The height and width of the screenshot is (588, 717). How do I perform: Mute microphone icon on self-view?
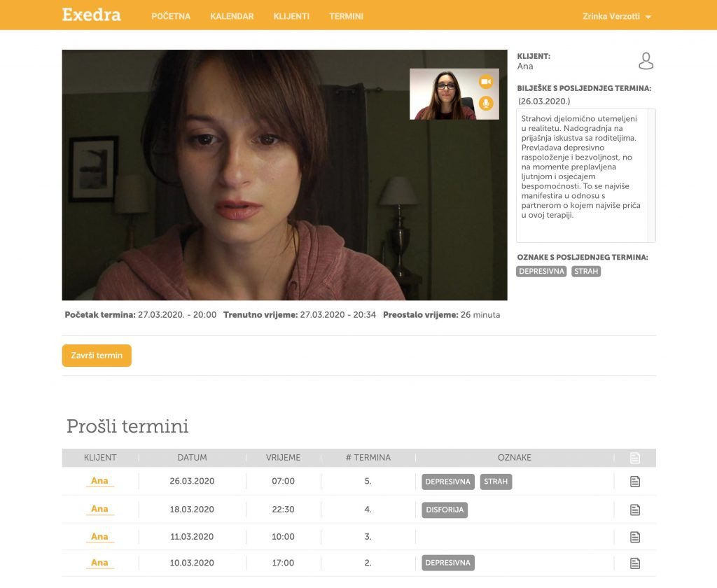(x=486, y=103)
